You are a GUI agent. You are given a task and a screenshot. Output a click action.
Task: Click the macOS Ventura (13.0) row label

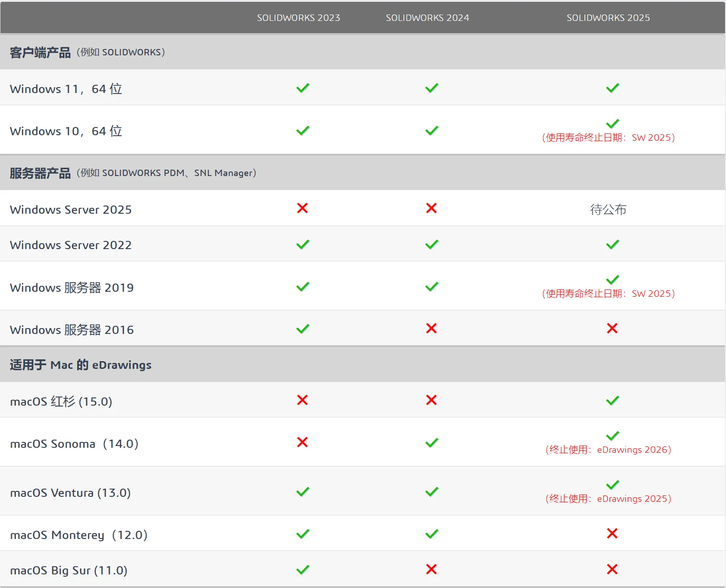tap(70, 493)
